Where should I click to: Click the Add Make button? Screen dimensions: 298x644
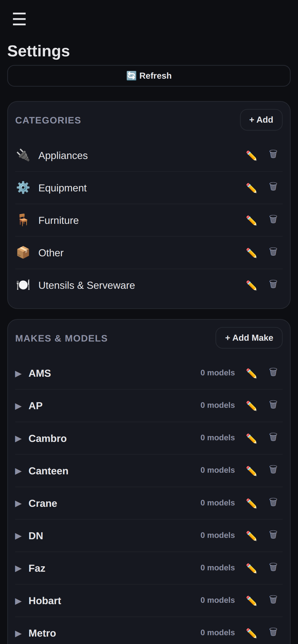(249, 338)
